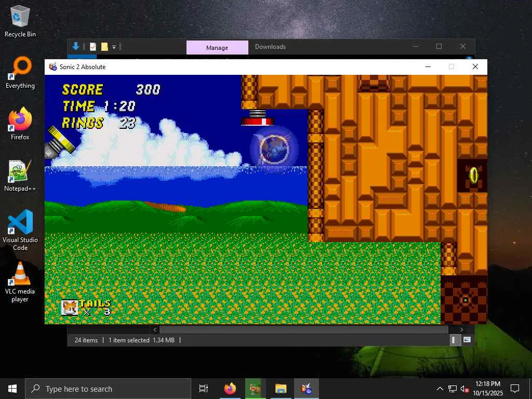Click the 'Type here to search' box

[x=108, y=389]
